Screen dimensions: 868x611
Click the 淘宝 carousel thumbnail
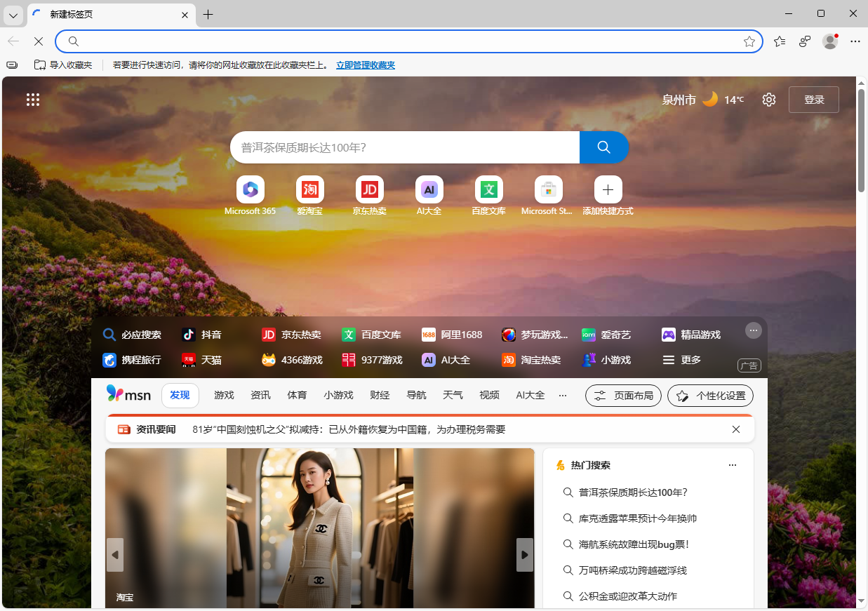[x=124, y=597]
